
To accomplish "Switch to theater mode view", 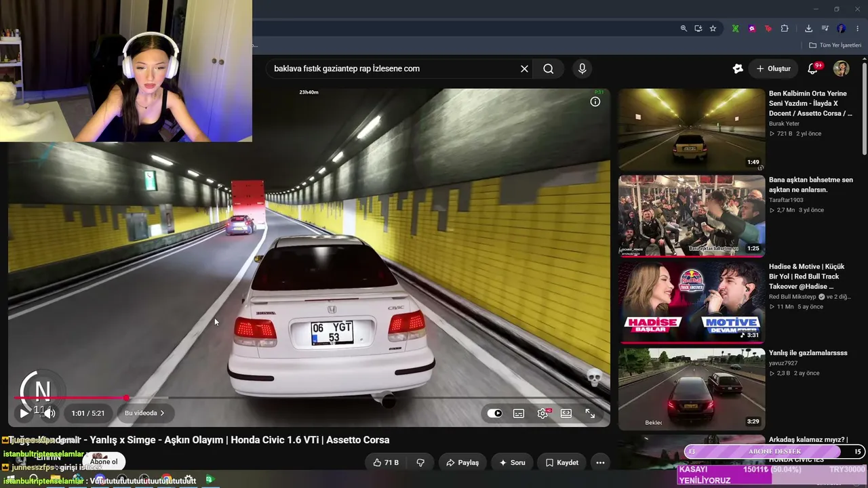I will pyautogui.click(x=566, y=413).
